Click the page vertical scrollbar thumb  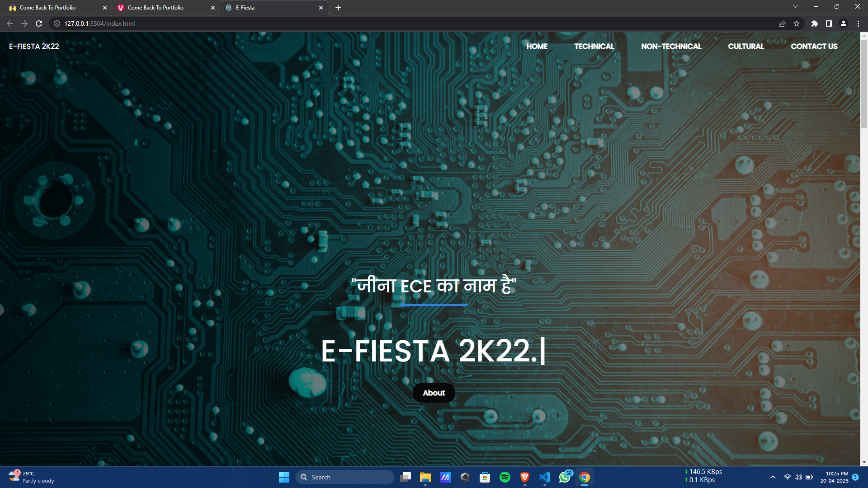point(864,84)
